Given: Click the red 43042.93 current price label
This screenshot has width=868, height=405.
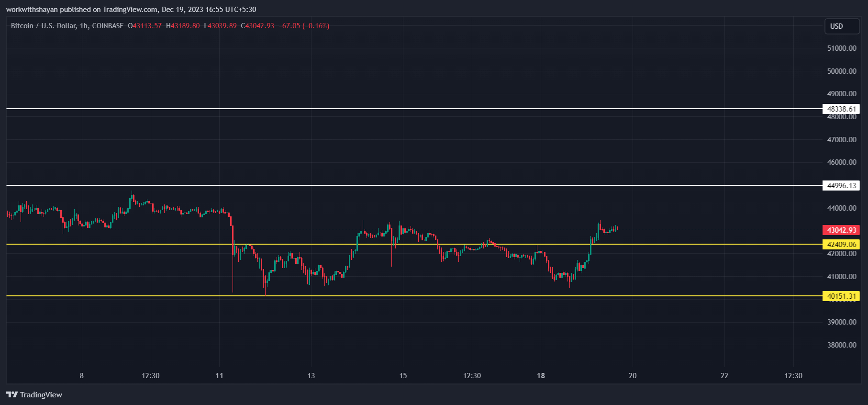Looking at the screenshot, I should [x=841, y=230].
